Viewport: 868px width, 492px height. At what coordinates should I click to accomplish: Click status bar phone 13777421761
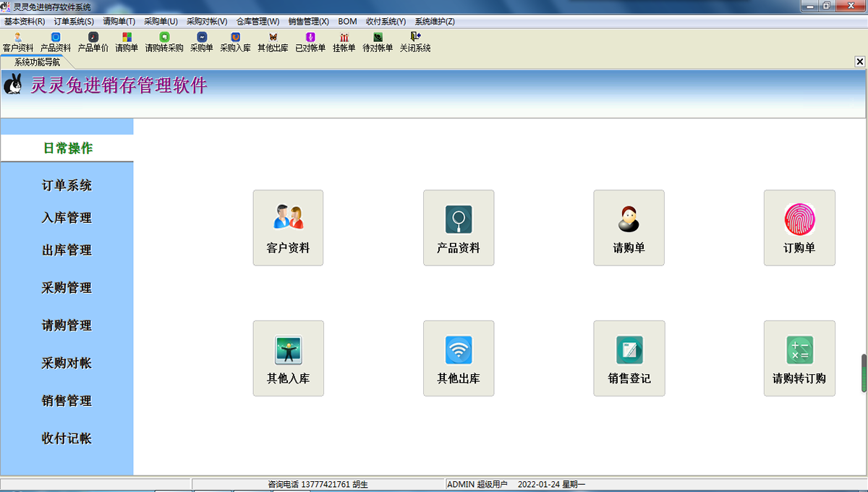325,485
